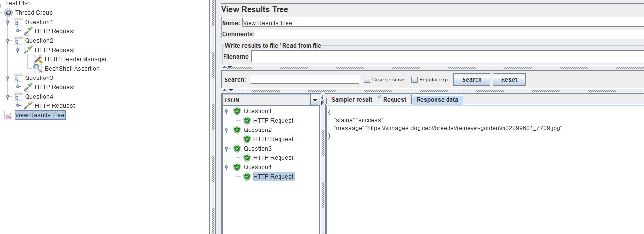644x234 pixels.
Task: Click the HTTP Request sampler icon under Question3
Action: click(x=28, y=87)
